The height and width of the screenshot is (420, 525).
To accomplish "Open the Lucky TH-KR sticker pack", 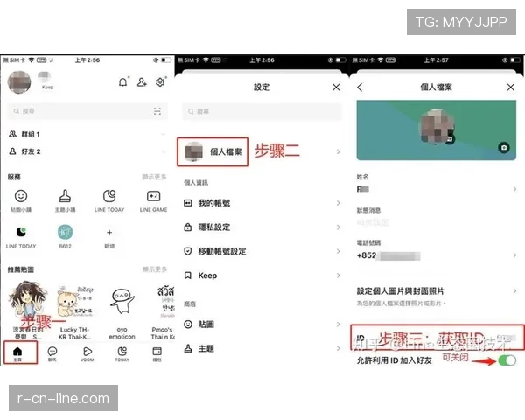I will (x=74, y=311).
